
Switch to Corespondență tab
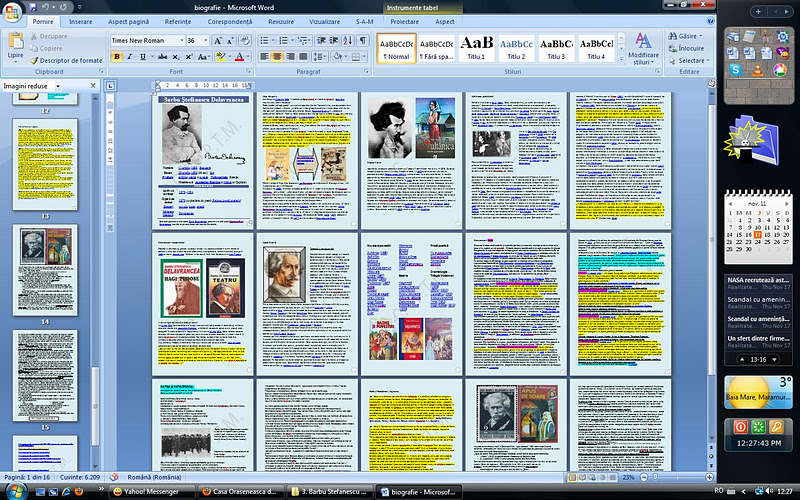(230, 21)
